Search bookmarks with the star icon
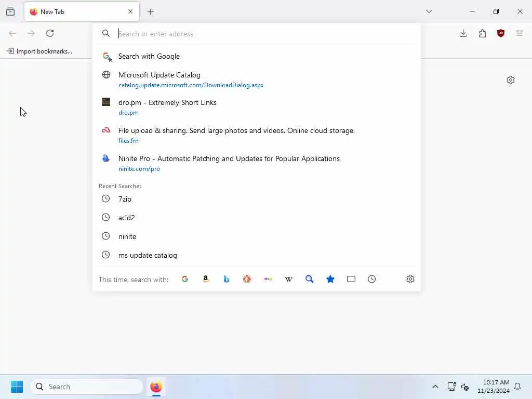Screen dimensions: 532x399 tap(330, 279)
